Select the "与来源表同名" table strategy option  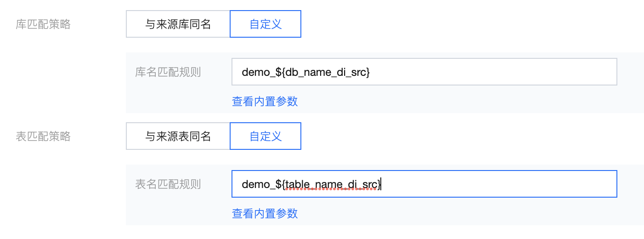(x=178, y=136)
